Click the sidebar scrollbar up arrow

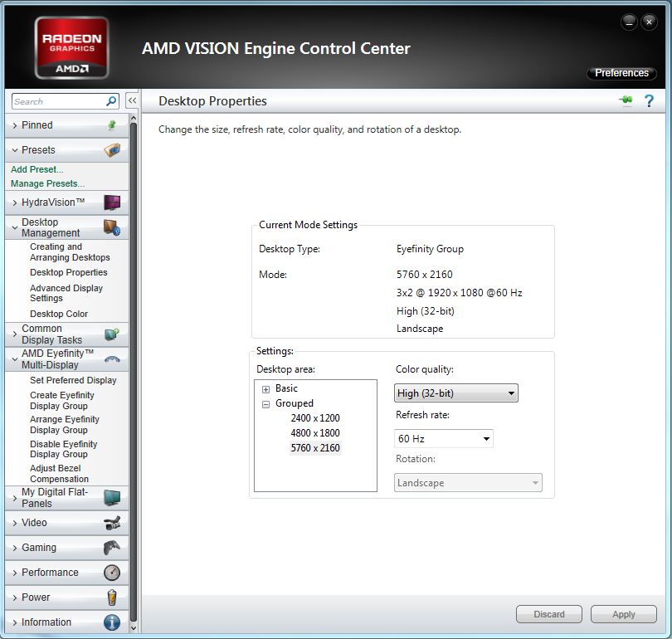pyautogui.click(x=134, y=118)
